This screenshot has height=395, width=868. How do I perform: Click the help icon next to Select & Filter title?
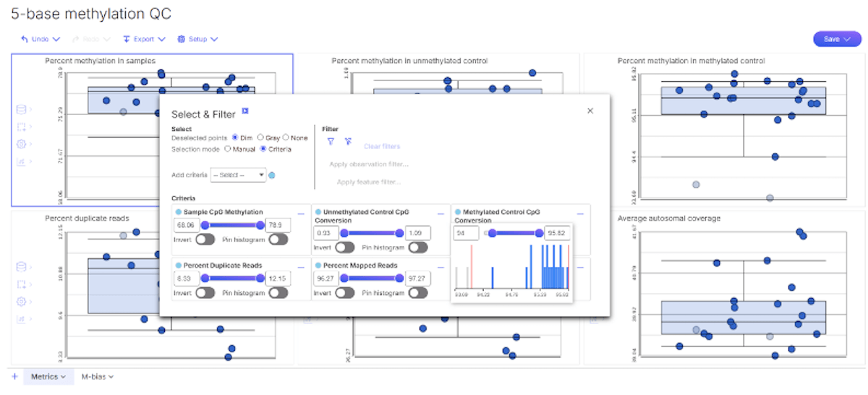245,111
